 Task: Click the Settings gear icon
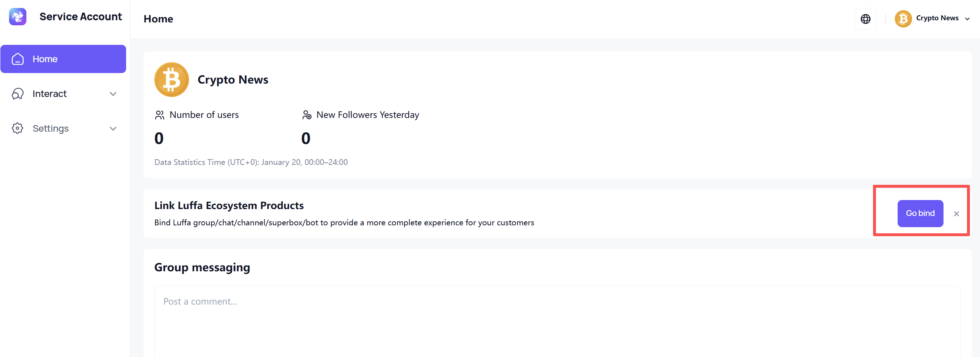click(17, 128)
